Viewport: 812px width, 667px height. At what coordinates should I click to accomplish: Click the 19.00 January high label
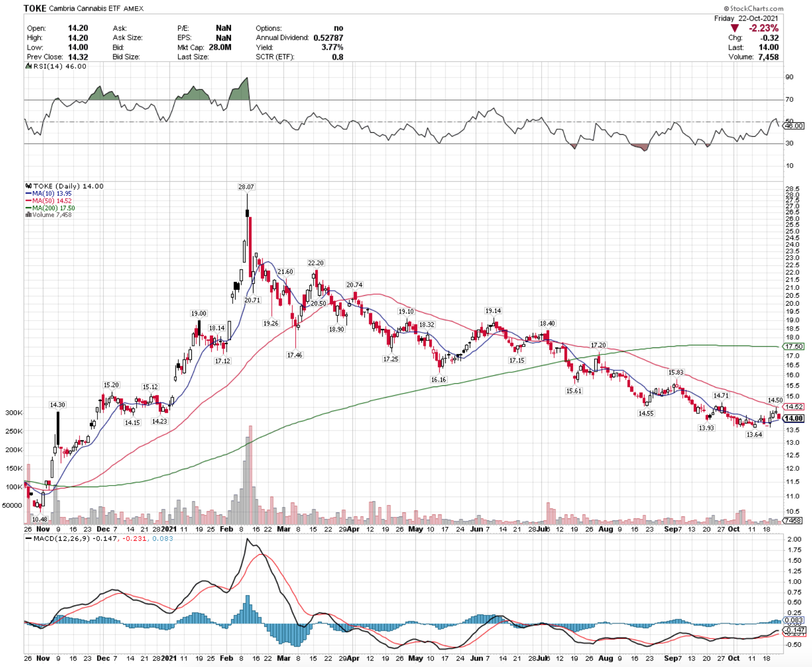[x=199, y=313]
